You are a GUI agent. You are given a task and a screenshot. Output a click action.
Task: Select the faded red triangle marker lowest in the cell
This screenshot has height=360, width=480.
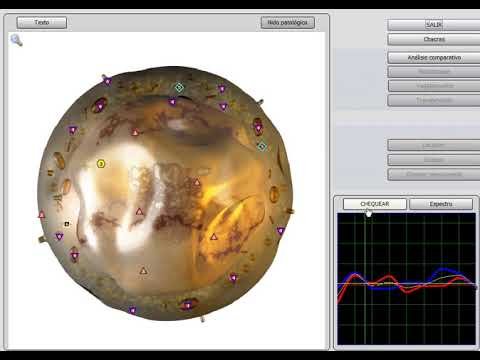(143, 271)
